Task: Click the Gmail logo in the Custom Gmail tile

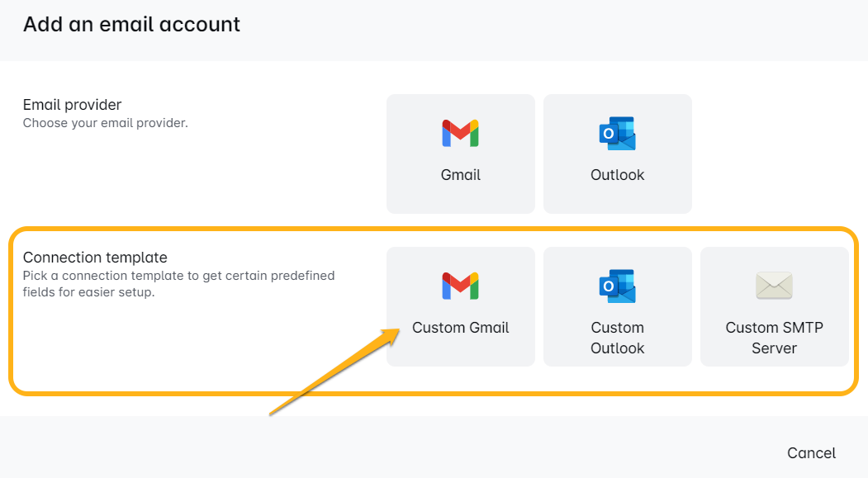Action: coord(461,286)
